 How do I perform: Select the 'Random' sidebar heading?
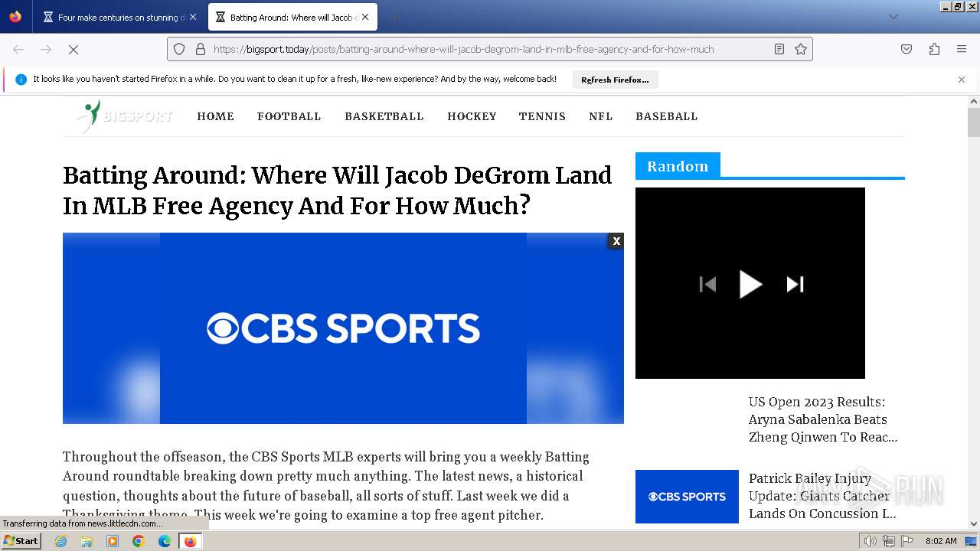coord(678,166)
